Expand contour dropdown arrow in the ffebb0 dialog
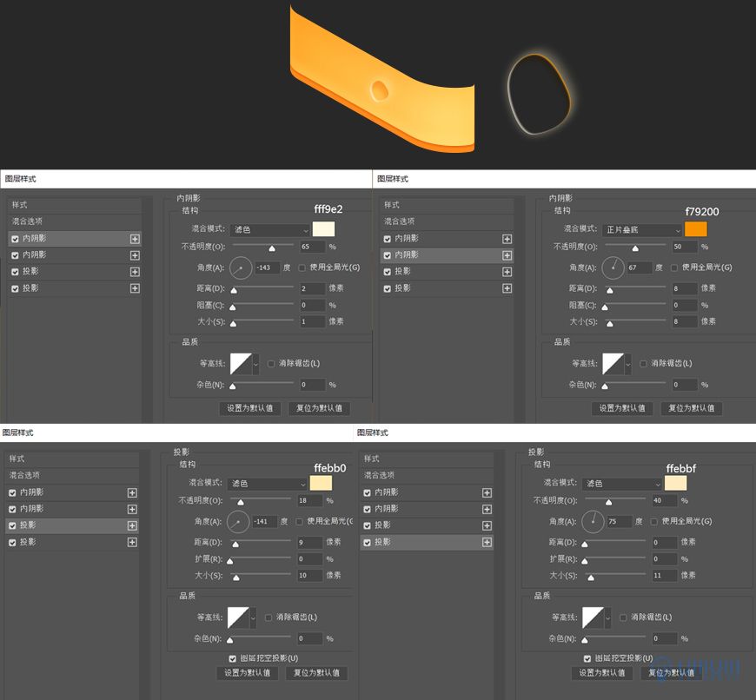756x700 pixels. click(x=254, y=617)
